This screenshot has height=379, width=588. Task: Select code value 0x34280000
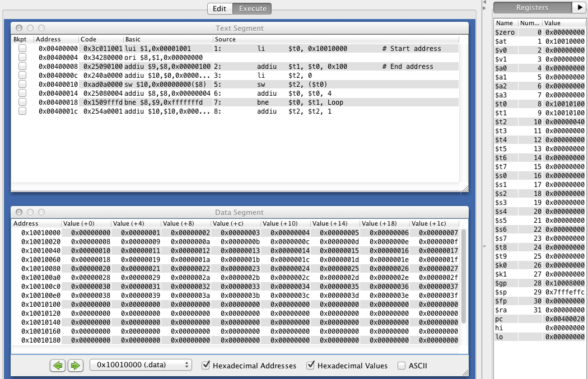coord(102,57)
